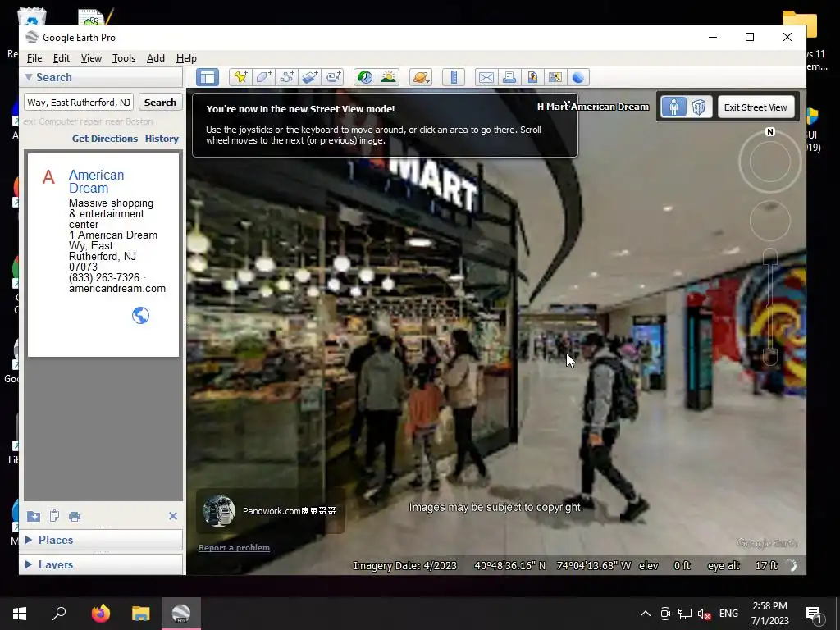View in Google Maps toolbar icon

(x=555, y=77)
